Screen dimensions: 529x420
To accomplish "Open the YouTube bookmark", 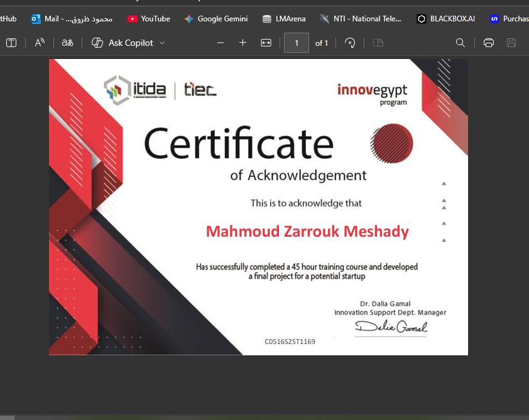I will click(148, 18).
